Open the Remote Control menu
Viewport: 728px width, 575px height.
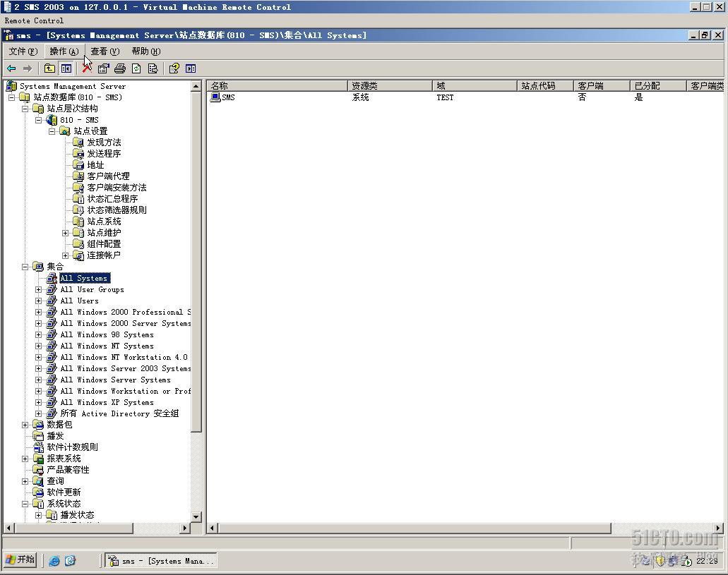coord(34,20)
